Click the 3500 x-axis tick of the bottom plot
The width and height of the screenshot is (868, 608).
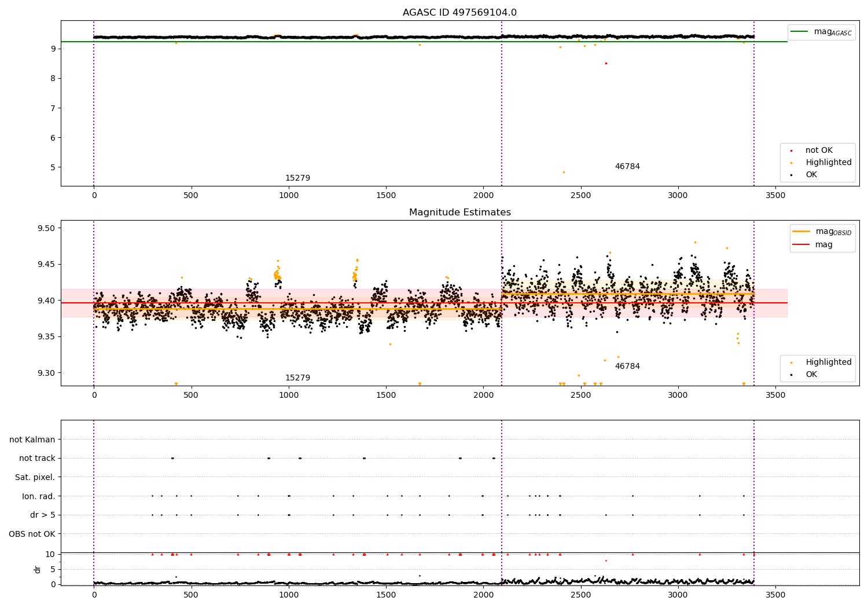775,595
